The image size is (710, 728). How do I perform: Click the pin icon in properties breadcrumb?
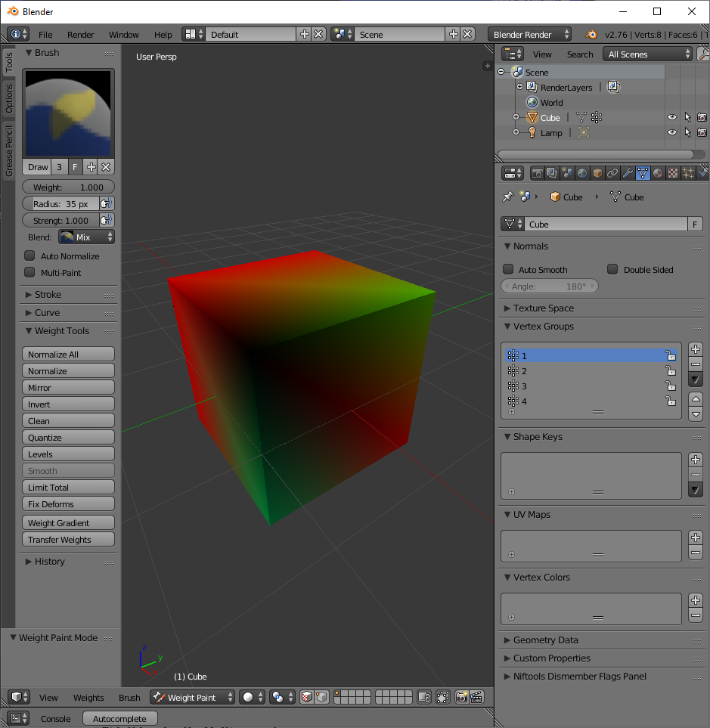click(x=507, y=197)
